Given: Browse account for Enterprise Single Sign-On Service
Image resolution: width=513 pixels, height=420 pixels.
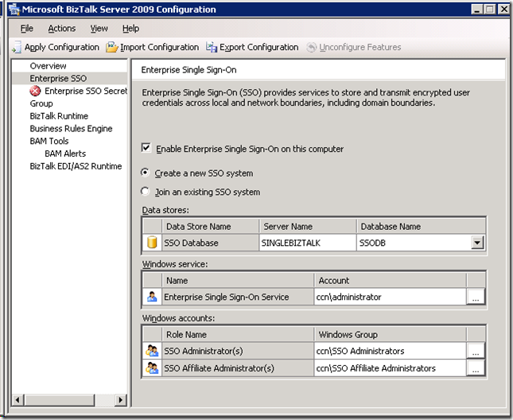Looking at the screenshot, I should 476,297.
